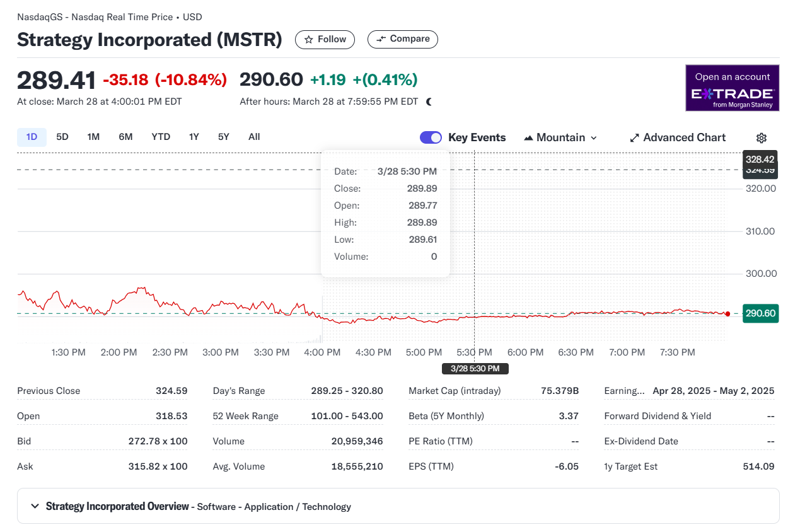Click the star Follow button
The image size is (788, 532).
pos(325,40)
